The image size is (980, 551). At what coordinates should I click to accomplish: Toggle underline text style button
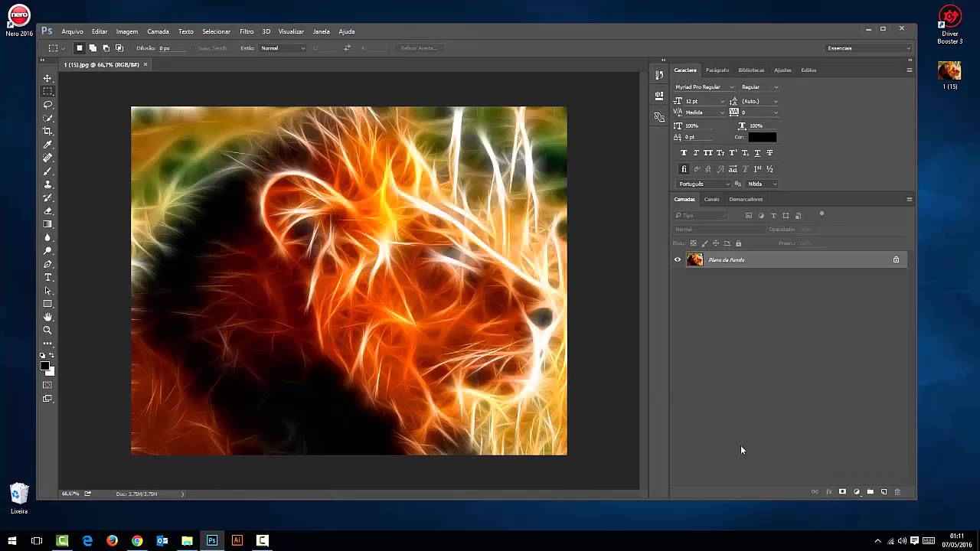click(x=757, y=153)
